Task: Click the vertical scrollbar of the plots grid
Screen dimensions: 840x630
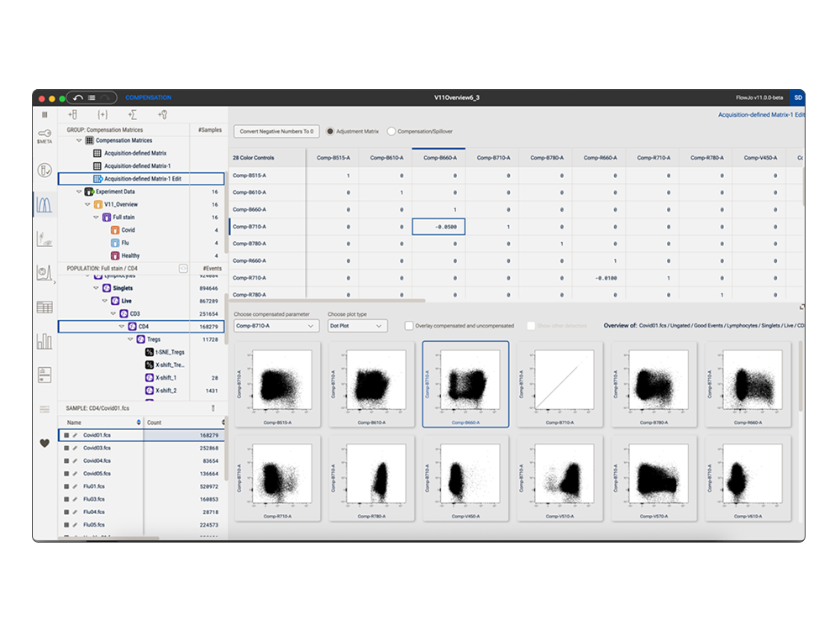Action: pyautogui.click(x=801, y=376)
